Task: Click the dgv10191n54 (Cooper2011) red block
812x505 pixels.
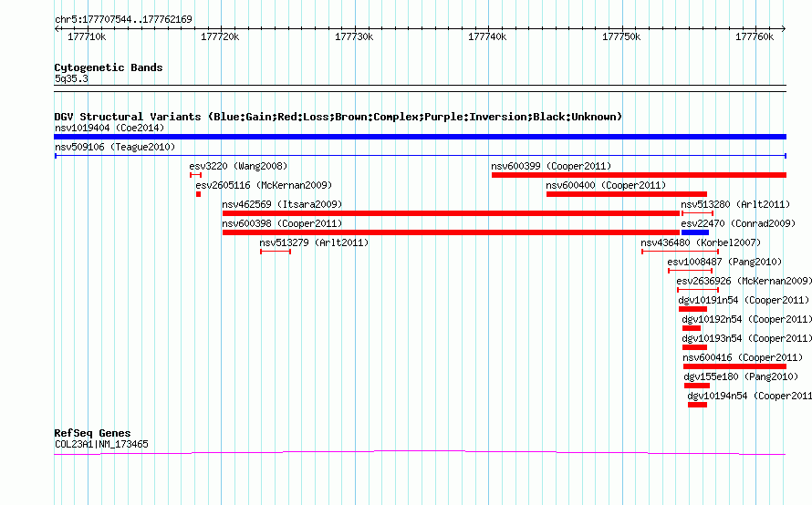Action: [692, 309]
